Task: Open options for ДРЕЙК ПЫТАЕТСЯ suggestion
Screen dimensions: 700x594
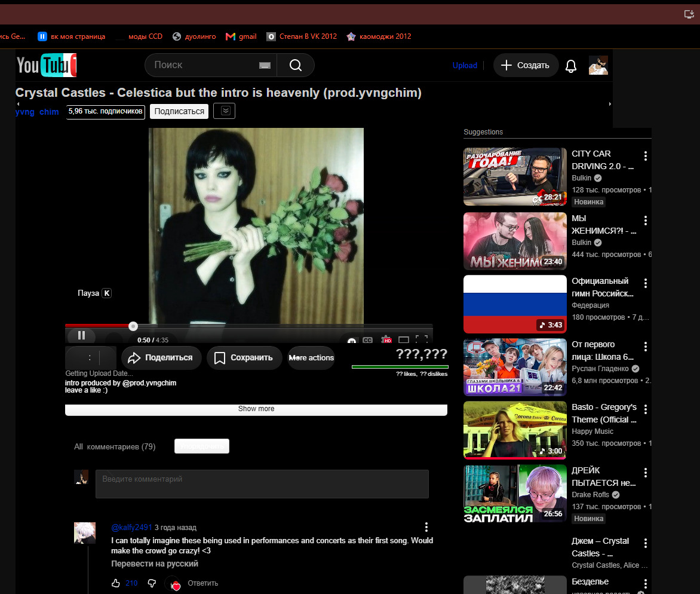Action: pos(645,473)
